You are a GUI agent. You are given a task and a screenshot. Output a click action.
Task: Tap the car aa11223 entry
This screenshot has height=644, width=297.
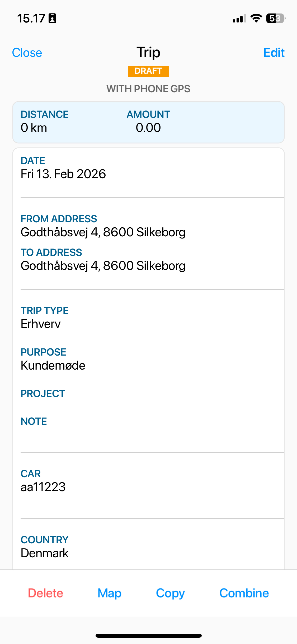pos(43,487)
